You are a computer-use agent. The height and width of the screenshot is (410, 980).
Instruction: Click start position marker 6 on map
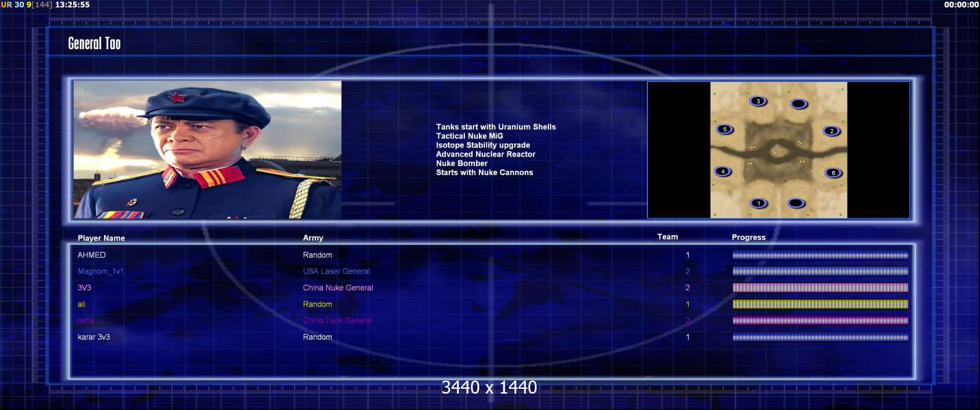coord(833,173)
